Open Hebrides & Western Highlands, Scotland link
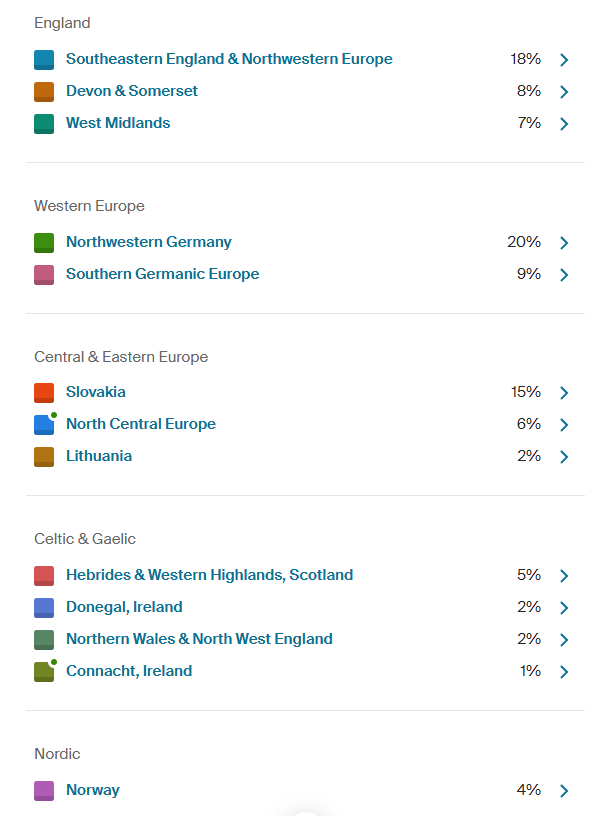 pos(209,575)
